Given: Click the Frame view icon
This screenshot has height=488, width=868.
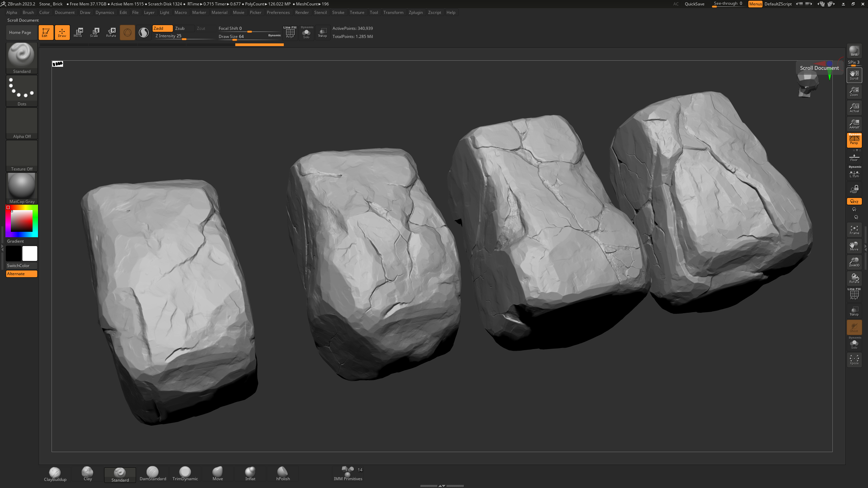Looking at the screenshot, I should point(854,230).
